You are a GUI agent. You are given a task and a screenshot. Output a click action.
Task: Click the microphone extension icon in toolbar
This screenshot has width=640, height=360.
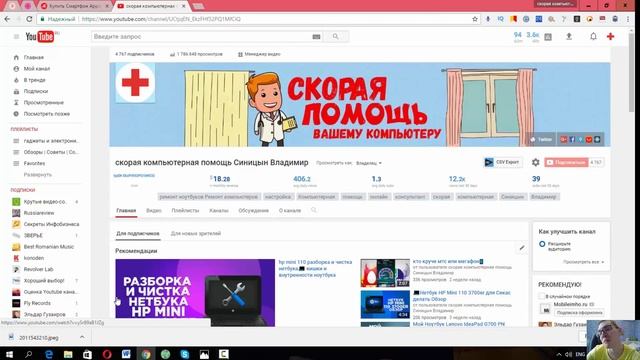tap(488, 19)
